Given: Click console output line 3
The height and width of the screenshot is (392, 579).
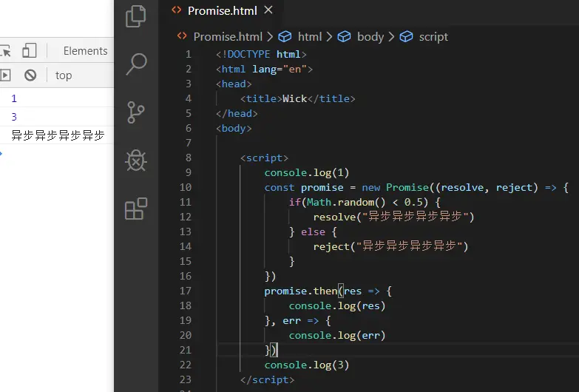Looking at the screenshot, I should tap(14, 117).
